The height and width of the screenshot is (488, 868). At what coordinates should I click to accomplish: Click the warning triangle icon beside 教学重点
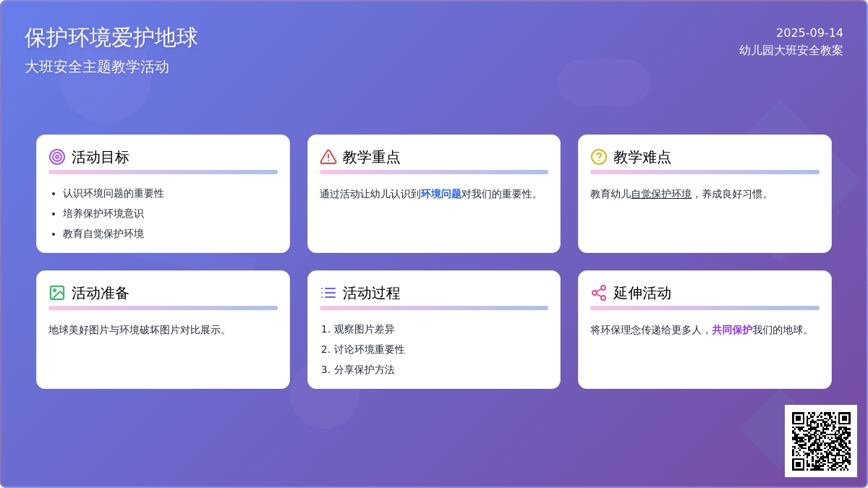[x=328, y=157]
